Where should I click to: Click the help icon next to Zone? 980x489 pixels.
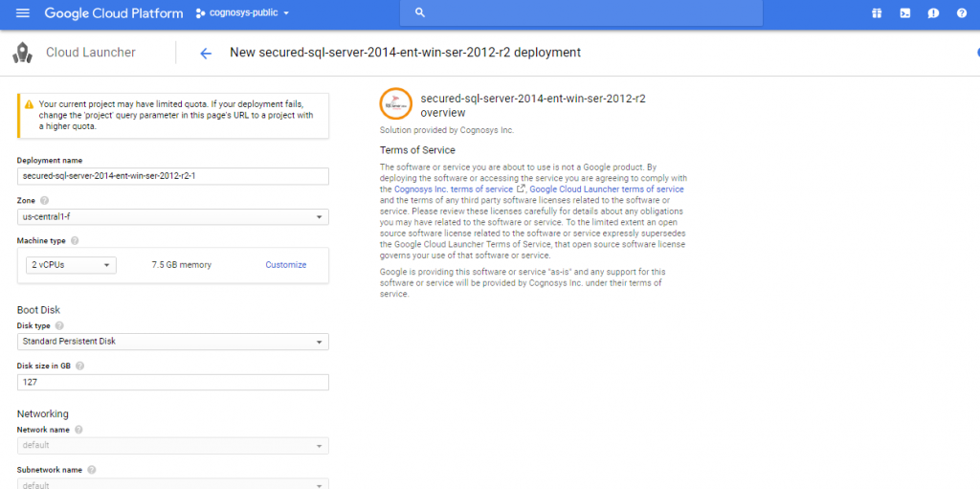pyautogui.click(x=45, y=201)
